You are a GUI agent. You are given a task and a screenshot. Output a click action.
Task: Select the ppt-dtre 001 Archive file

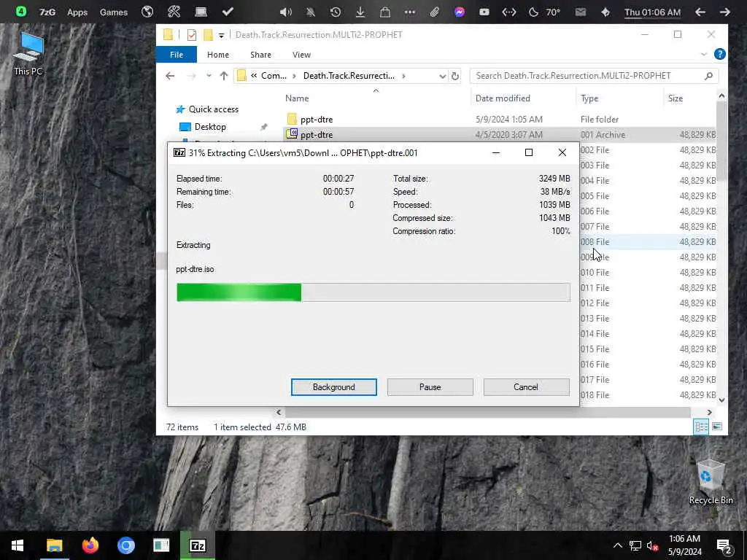(499, 134)
